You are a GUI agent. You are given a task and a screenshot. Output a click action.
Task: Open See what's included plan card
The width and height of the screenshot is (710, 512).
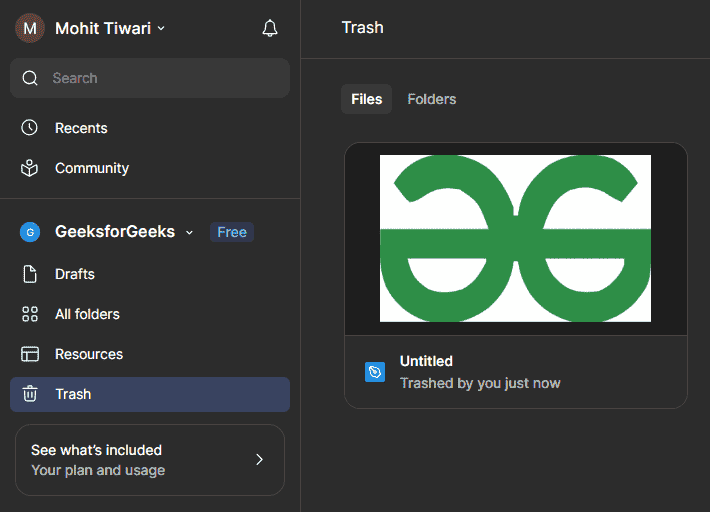(x=150, y=459)
